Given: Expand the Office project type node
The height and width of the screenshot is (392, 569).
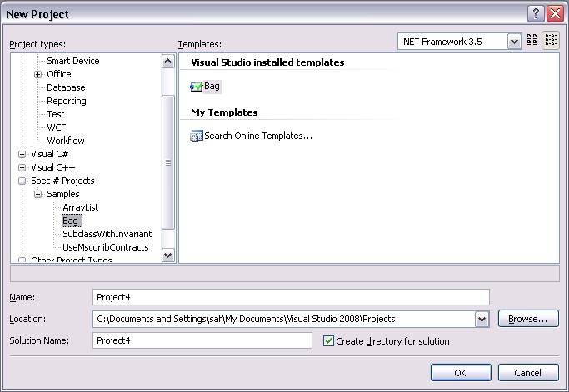Looking at the screenshot, I should [37, 74].
